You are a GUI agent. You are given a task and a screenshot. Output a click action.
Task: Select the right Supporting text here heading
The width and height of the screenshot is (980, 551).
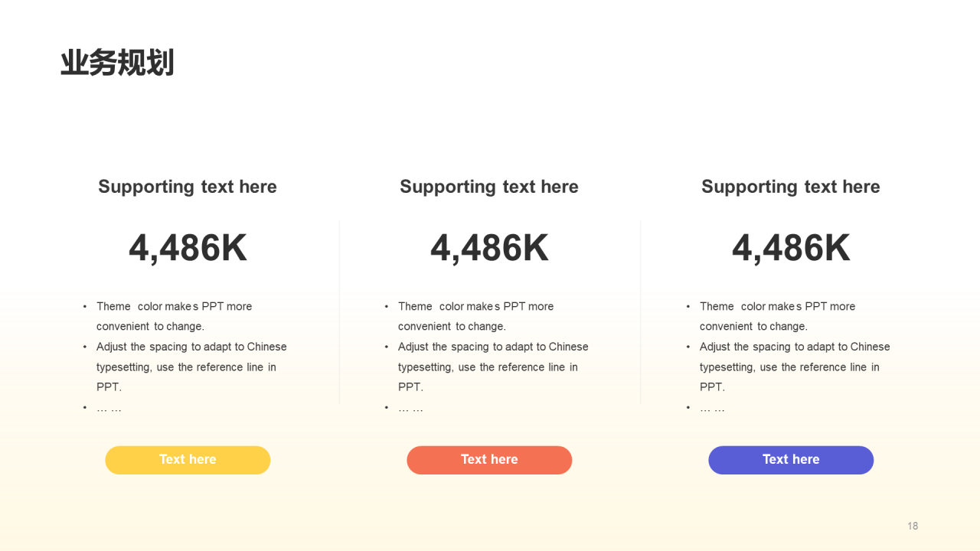tap(791, 187)
